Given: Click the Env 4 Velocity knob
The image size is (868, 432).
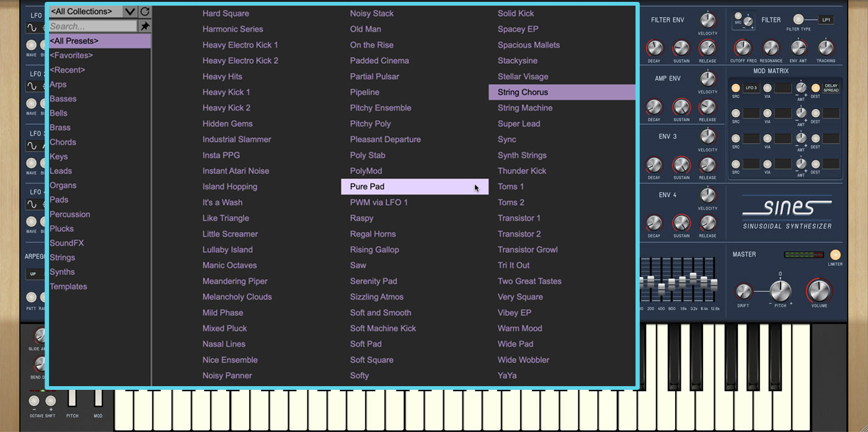Looking at the screenshot, I should click(x=707, y=195).
